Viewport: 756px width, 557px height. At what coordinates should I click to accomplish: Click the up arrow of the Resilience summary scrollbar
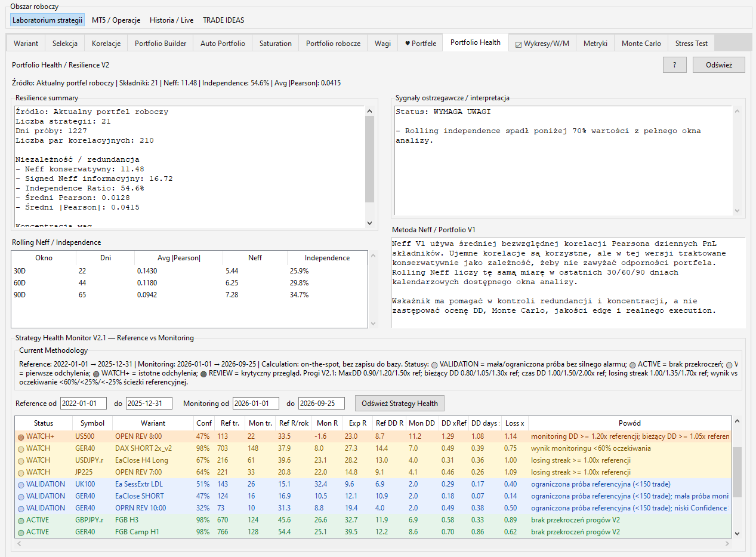pos(369,112)
